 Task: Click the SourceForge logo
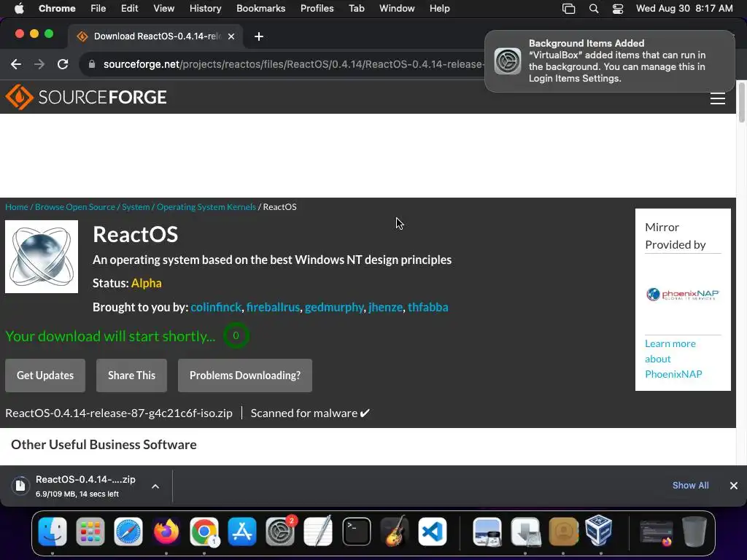coord(86,97)
